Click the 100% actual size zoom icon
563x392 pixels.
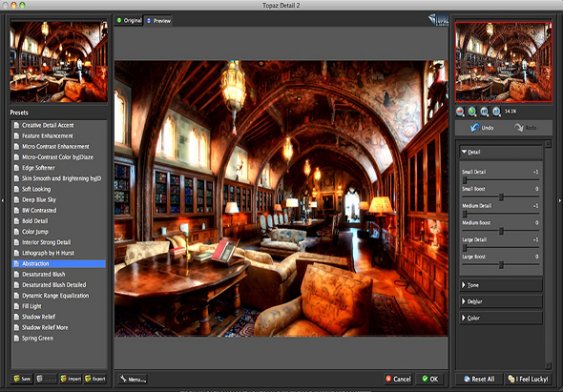click(x=496, y=112)
